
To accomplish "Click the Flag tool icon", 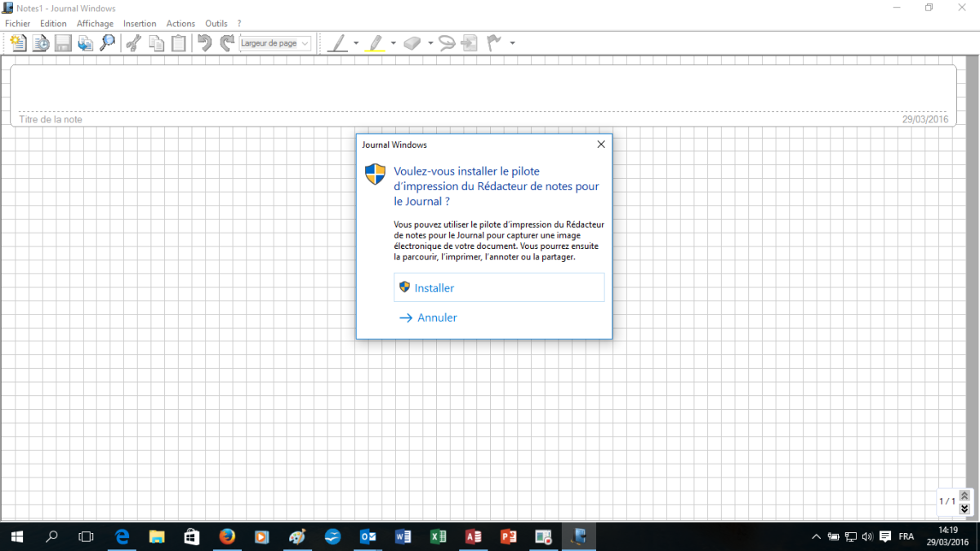I will coord(494,43).
